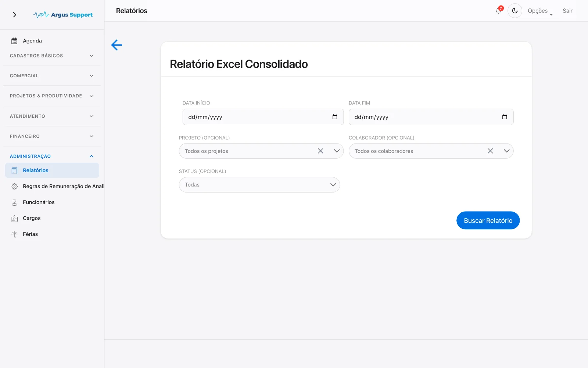Viewport: 588px width, 368px height.
Task: Click the Relatório Excel Consolidado heading
Action: click(239, 64)
